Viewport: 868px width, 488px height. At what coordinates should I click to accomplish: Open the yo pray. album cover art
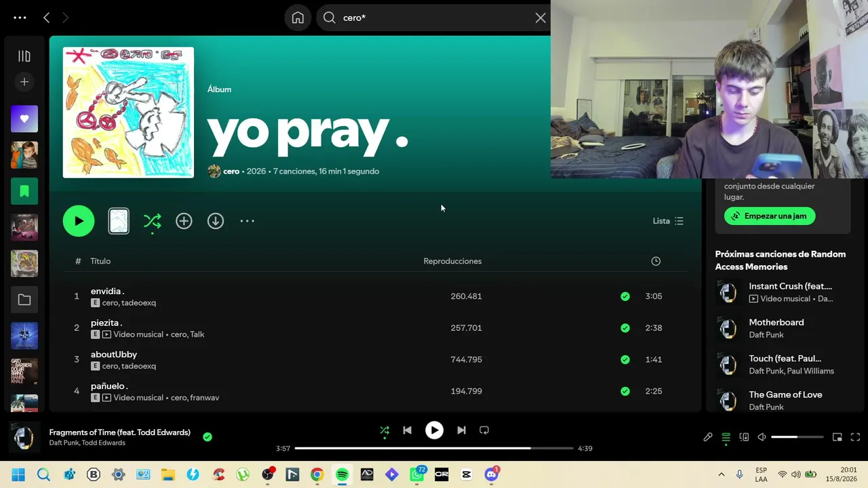pyautogui.click(x=128, y=113)
